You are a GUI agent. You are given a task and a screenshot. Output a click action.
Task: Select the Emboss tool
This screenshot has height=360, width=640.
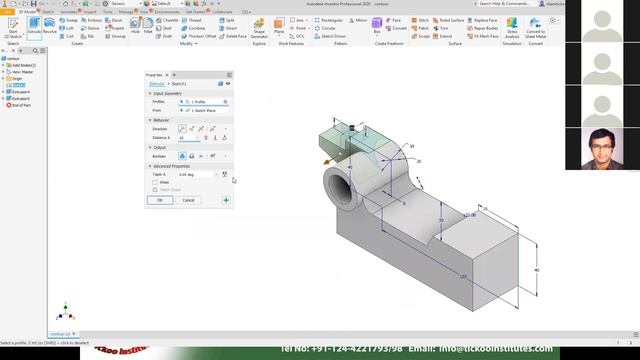click(x=91, y=20)
